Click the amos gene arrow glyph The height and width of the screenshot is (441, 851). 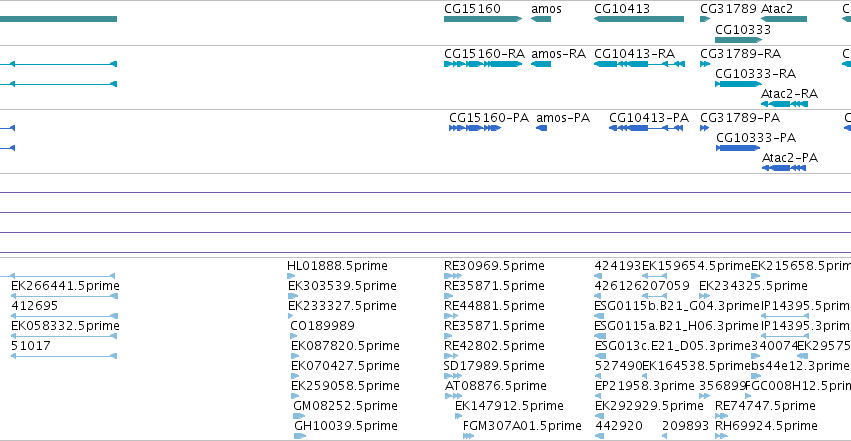point(541,19)
